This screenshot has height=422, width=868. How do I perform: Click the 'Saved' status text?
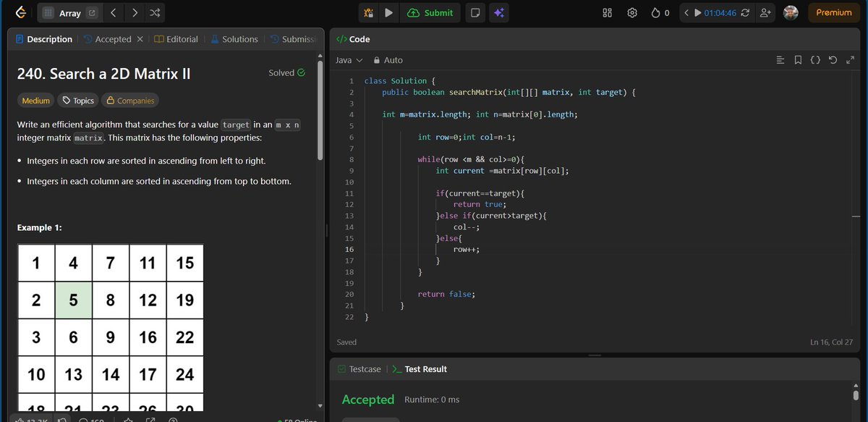tap(347, 342)
